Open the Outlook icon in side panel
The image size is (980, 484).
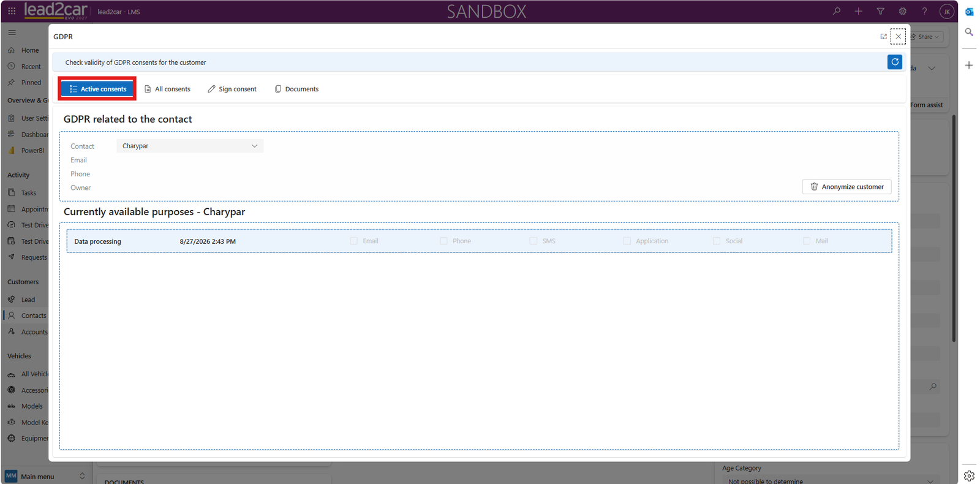point(969,12)
